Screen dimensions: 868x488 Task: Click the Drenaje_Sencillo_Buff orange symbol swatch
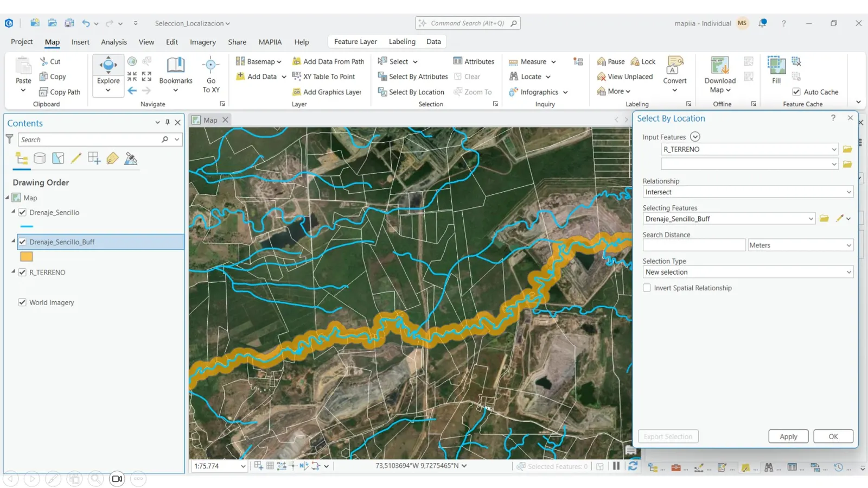point(27,256)
